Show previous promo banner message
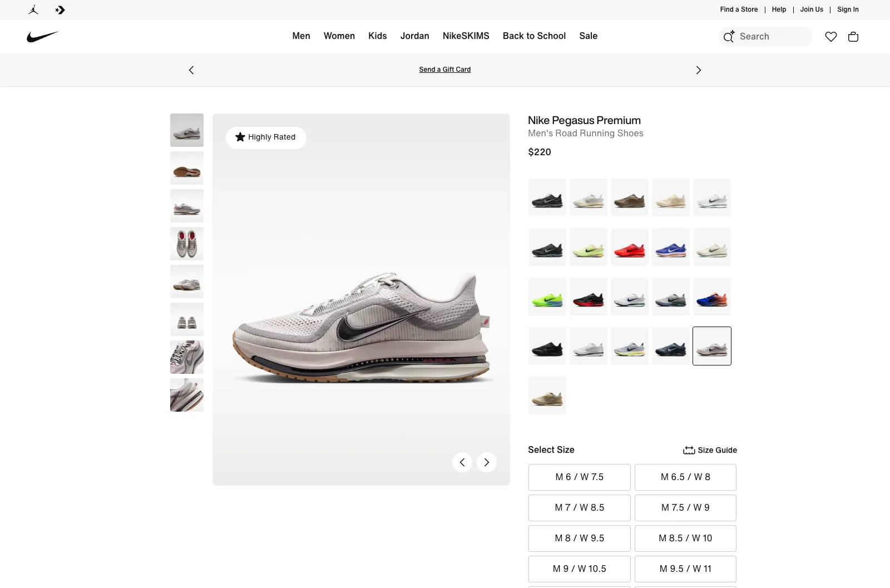The image size is (890, 588). pos(191,70)
